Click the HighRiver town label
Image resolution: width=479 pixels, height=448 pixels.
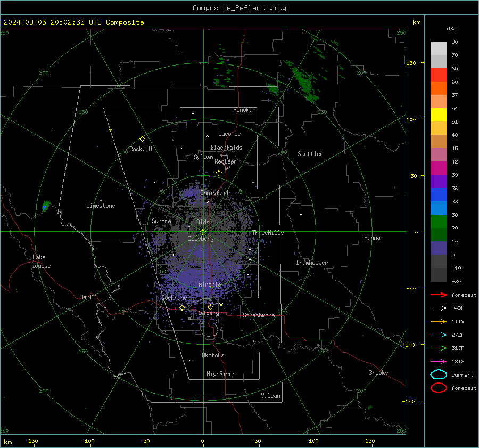(221, 374)
